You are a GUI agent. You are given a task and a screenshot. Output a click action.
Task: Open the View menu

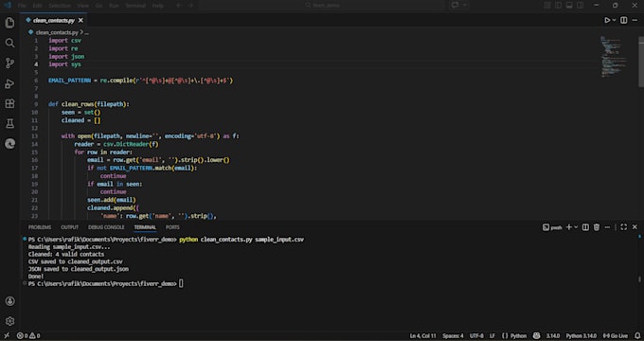coord(82,6)
